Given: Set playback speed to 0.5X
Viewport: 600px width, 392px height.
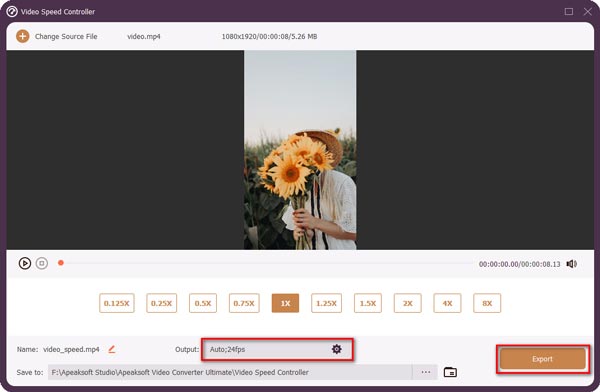Looking at the screenshot, I should pos(203,303).
